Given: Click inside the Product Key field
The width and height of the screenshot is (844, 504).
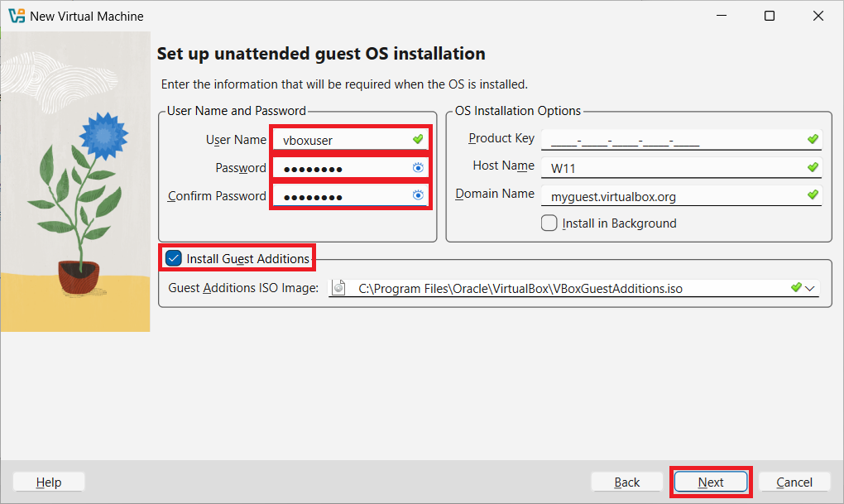Looking at the screenshot, I should pyautogui.click(x=670, y=140).
